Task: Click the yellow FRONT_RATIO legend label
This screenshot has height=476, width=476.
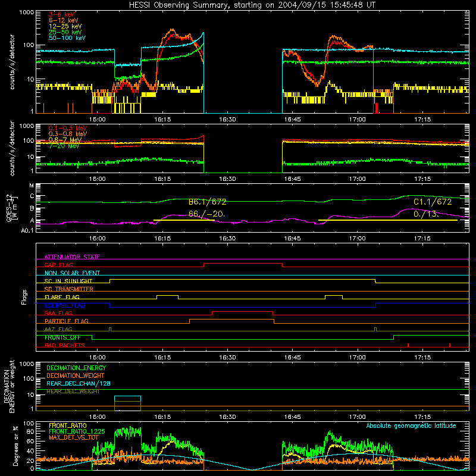Action: point(68,425)
